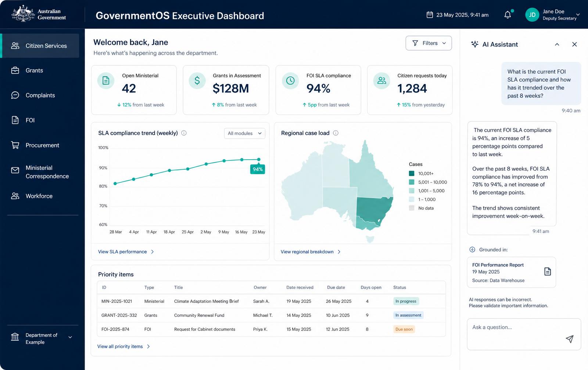Viewport: 588px width, 370px height.
Task: Click the 1,001 – 5,000 legend swatch
Action: [412, 191]
